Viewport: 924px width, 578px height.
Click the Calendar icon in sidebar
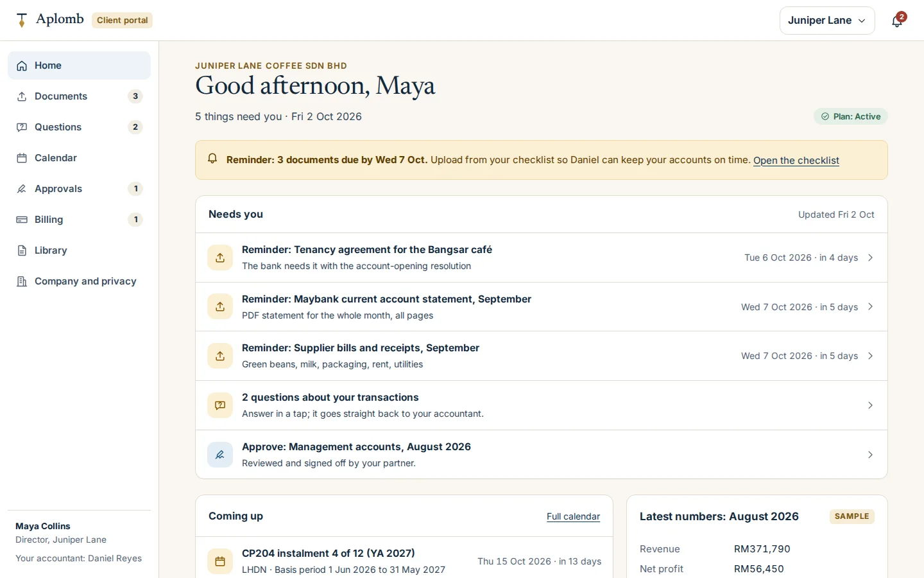pyautogui.click(x=22, y=158)
